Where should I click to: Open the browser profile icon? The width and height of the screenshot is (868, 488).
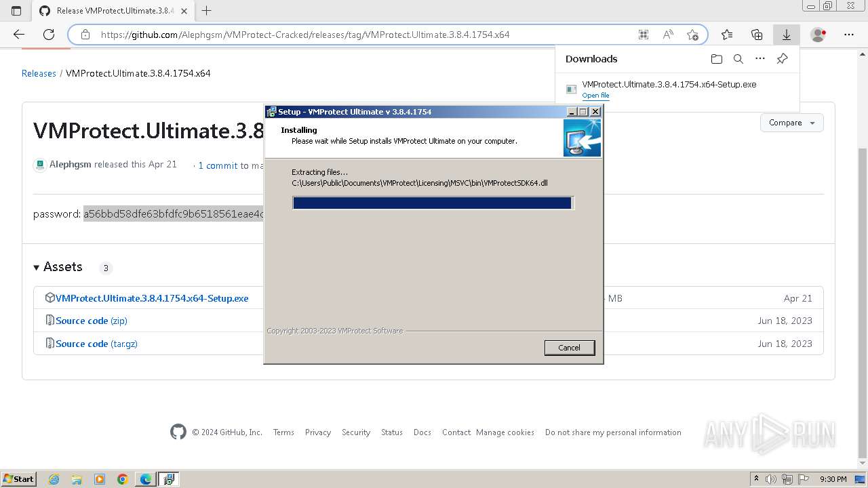pyautogui.click(x=818, y=35)
